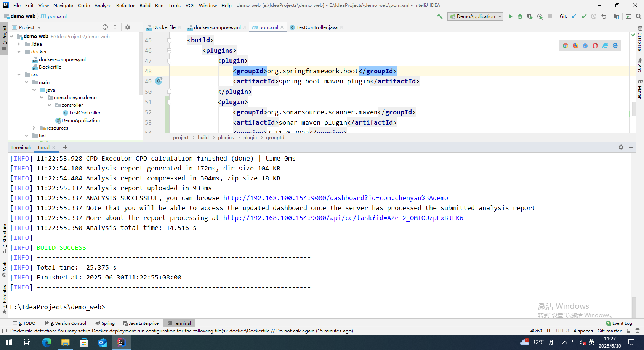The image size is (644, 350).
Task: Fold the build tag on line 45
Action: [x=169, y=40]
